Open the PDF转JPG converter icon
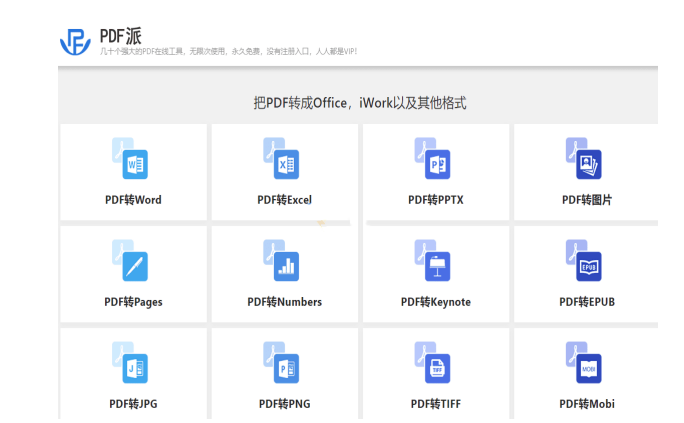Viewport: 684px width, 423px height. click(x=131, y=364)
